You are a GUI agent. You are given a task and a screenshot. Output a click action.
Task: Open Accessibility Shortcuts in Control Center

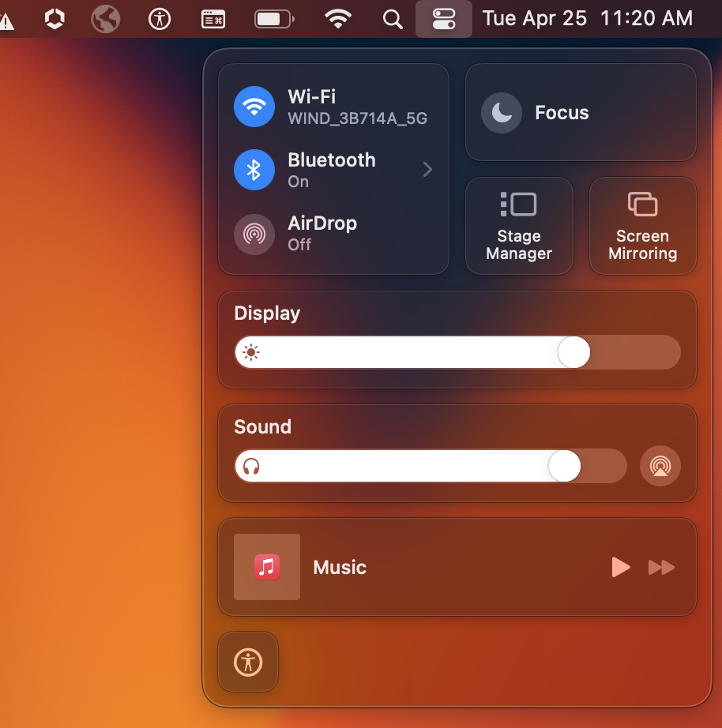click(248, 662)
